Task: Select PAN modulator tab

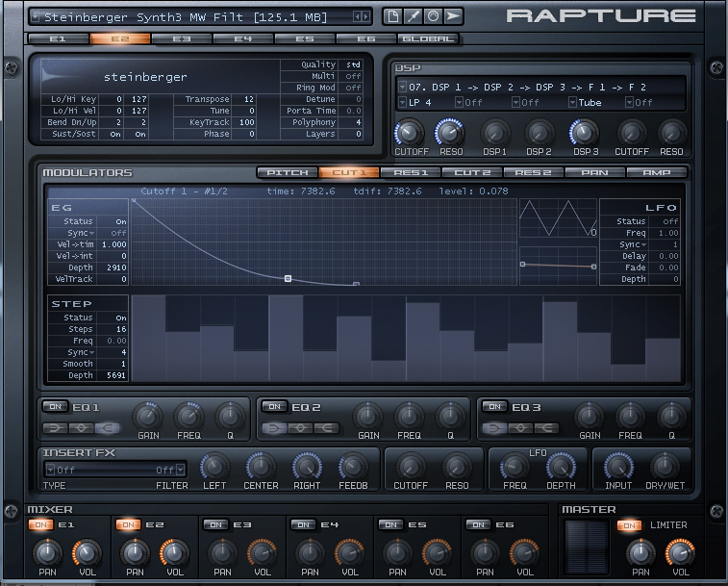Action: tap(594, 172)
